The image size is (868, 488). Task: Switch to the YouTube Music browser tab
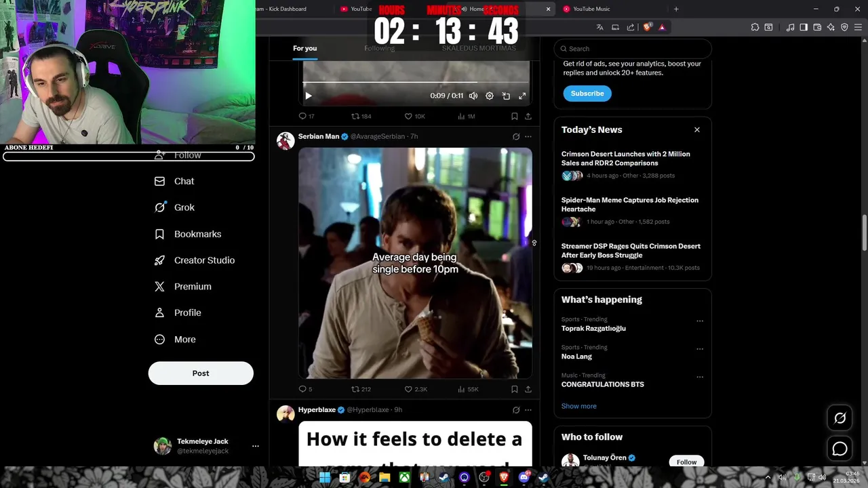[591, 9]
